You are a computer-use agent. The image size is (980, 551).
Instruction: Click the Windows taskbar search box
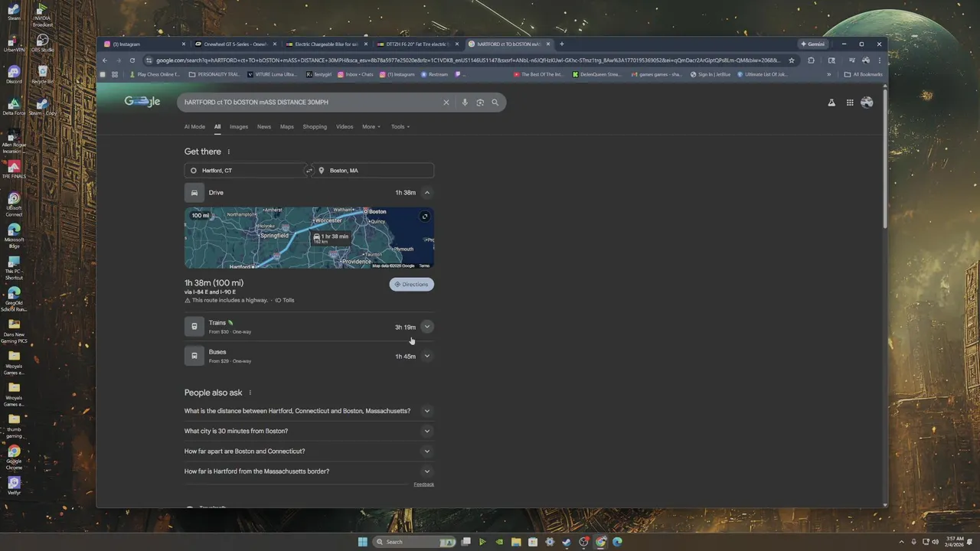[414, 542]
